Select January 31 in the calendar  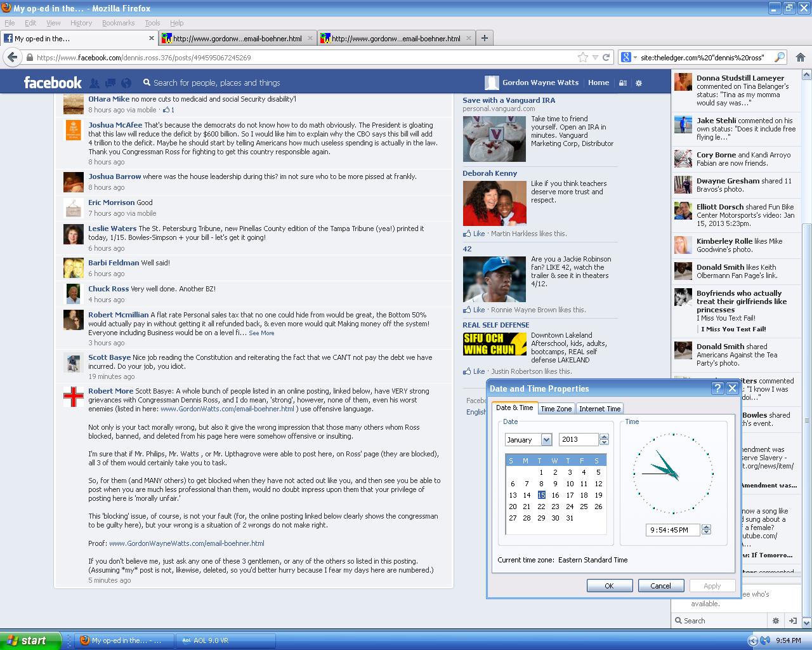570,518
